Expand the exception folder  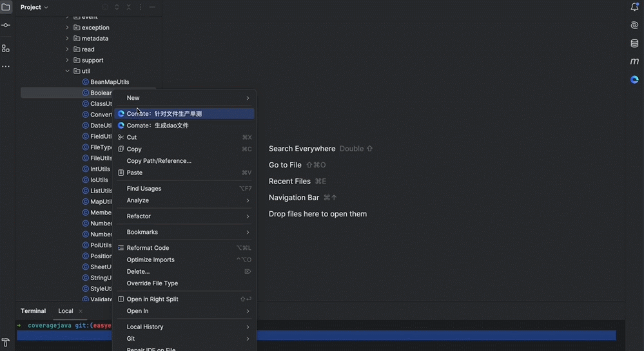pyautogui.click(x=68, y=28)
